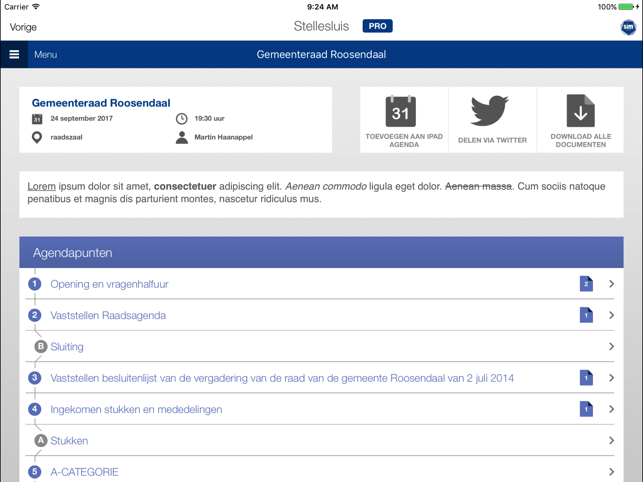This screenshot has height=482, width=643.
Task: Click the raadszaal location text
Action: click(66, 137)
